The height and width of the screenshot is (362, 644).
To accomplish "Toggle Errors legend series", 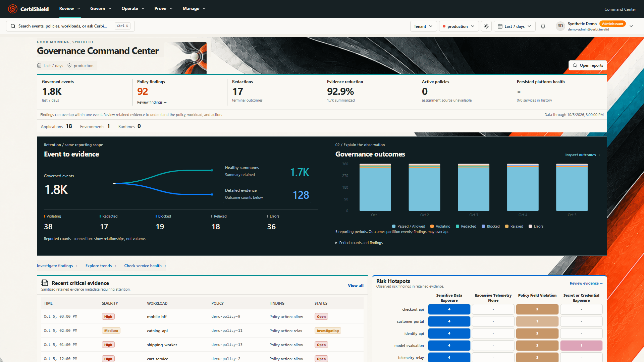I will pos(536,226).
